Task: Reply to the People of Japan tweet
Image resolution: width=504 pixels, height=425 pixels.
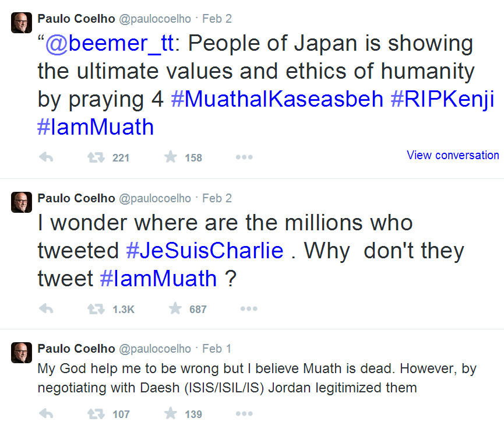Action: 45,157
